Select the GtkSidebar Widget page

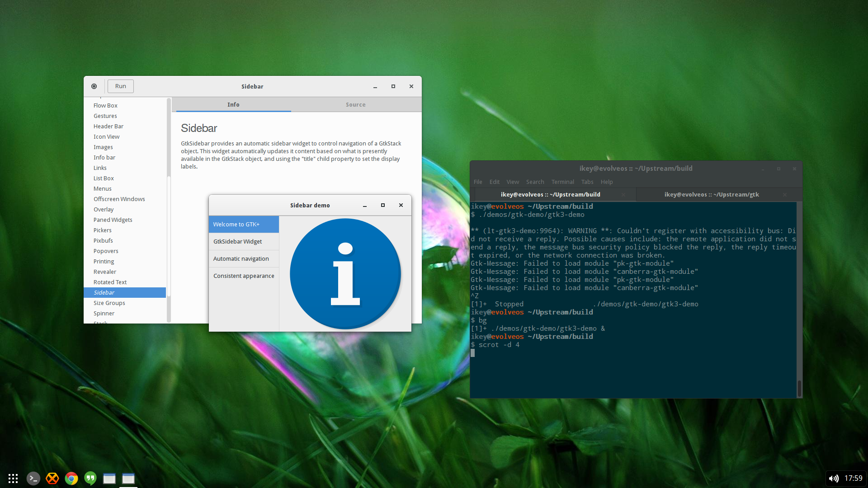244,241
